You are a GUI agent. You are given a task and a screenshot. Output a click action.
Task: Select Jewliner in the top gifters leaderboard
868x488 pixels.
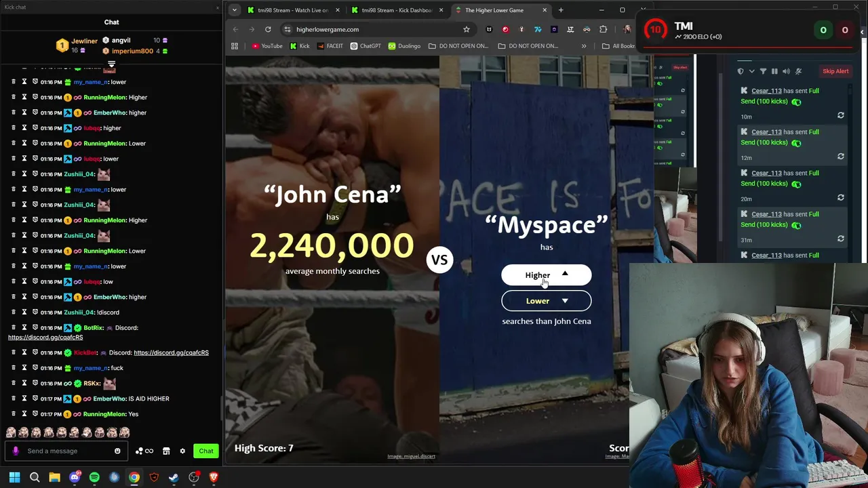85,41
